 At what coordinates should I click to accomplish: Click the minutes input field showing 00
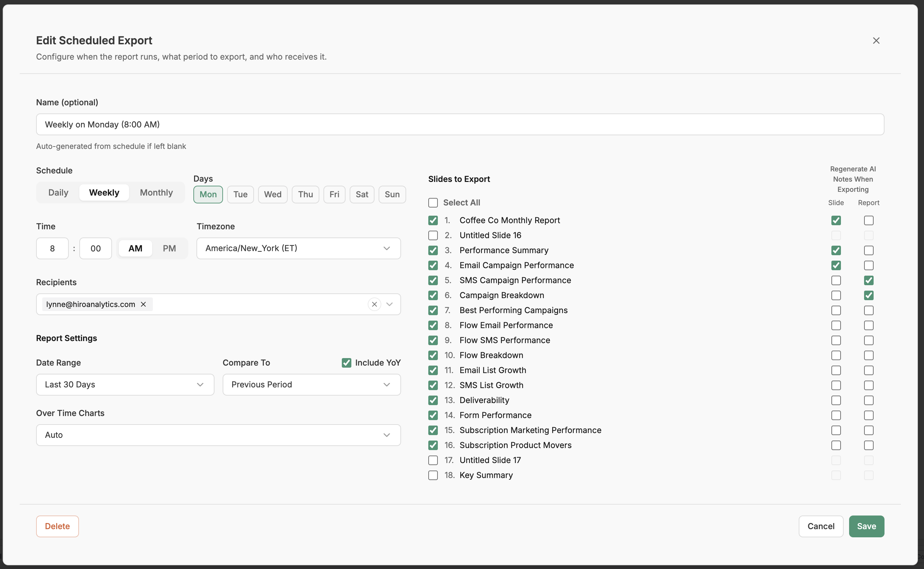(x=95, y=248)
